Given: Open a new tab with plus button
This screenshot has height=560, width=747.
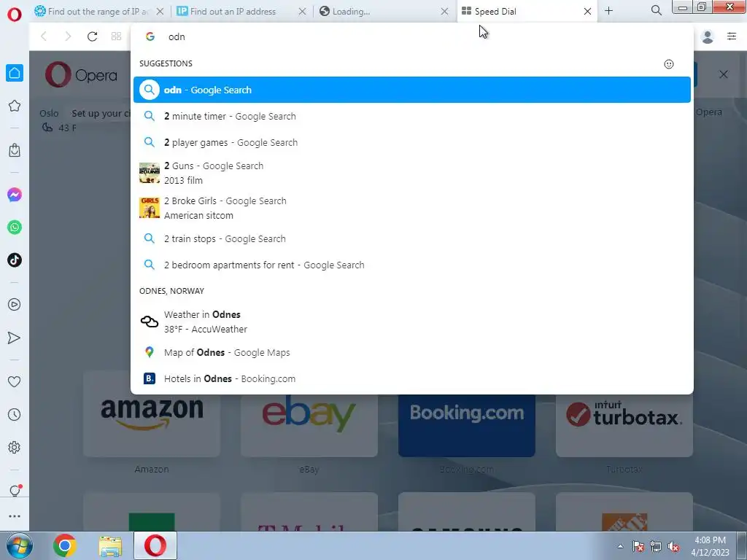Looking at the screenshot, I should point(609,10).
